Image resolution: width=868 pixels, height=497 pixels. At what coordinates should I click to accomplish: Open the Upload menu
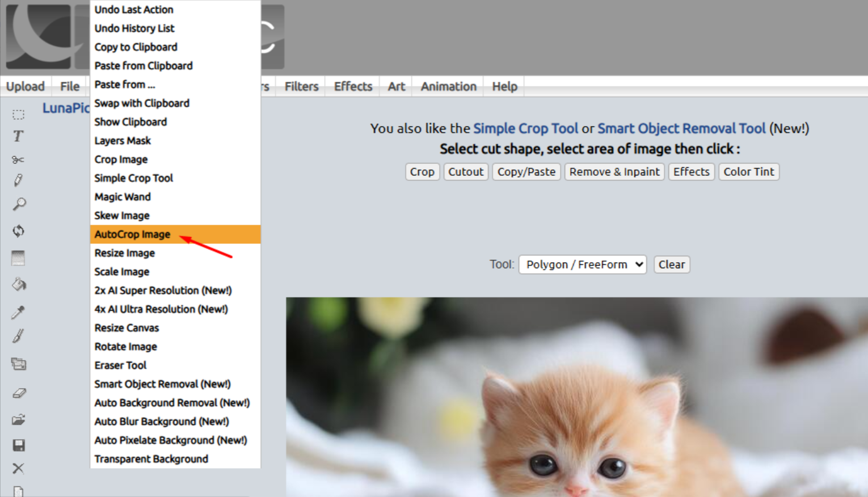[26, 86]
